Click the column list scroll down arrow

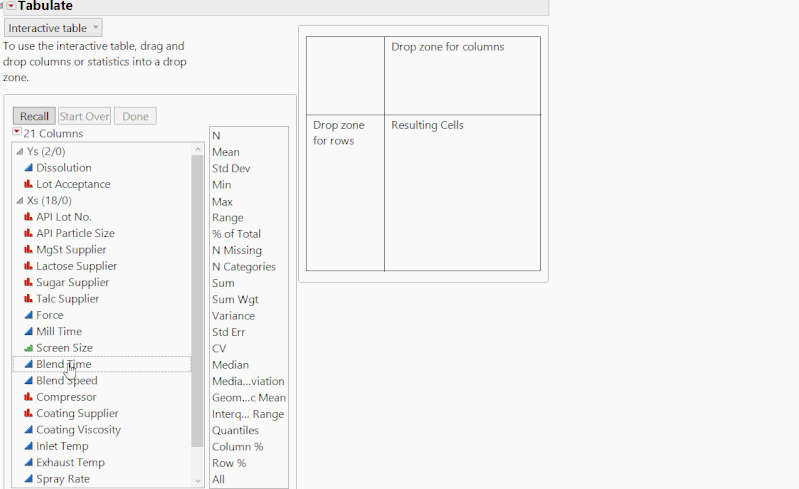point(198,480)
